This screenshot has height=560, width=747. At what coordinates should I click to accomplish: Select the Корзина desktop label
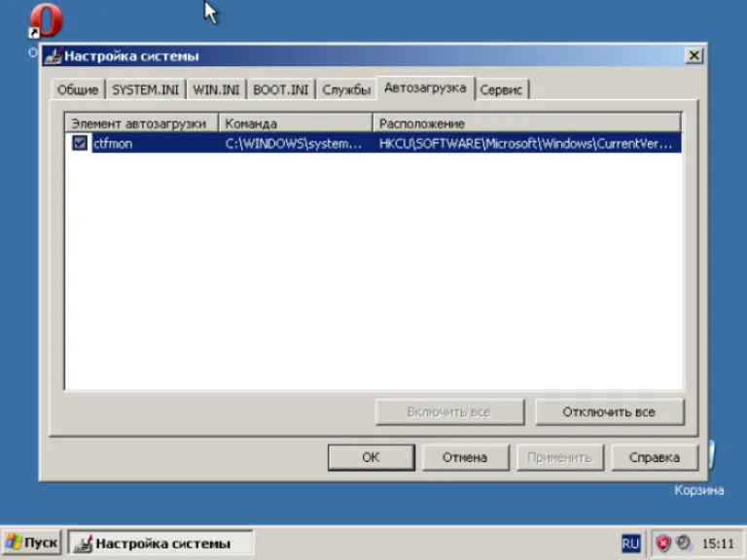699,490
